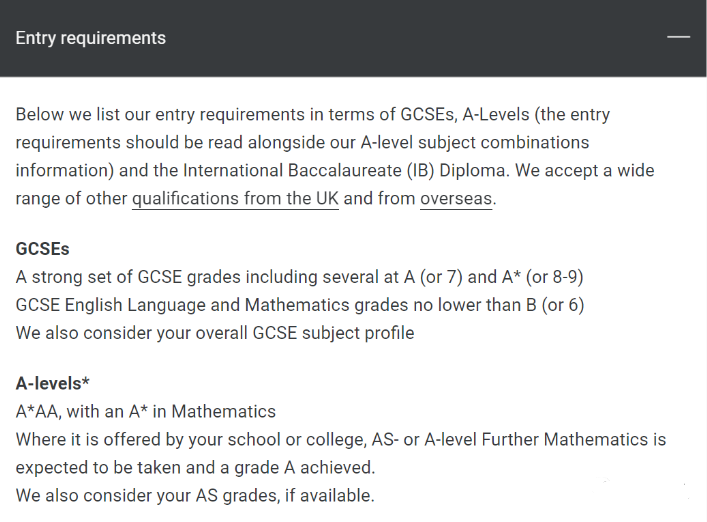Click 'We also consider your overall GCSE subject profile'
Screen dimensions: 707x522
[215, 333]
